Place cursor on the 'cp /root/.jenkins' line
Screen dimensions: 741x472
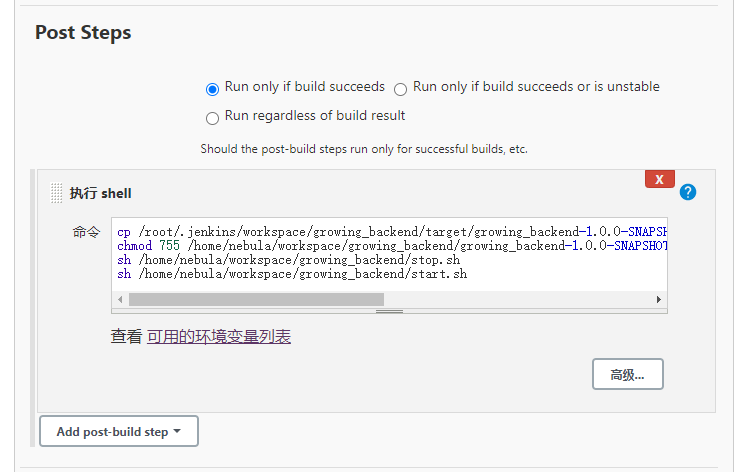(390, 231)
